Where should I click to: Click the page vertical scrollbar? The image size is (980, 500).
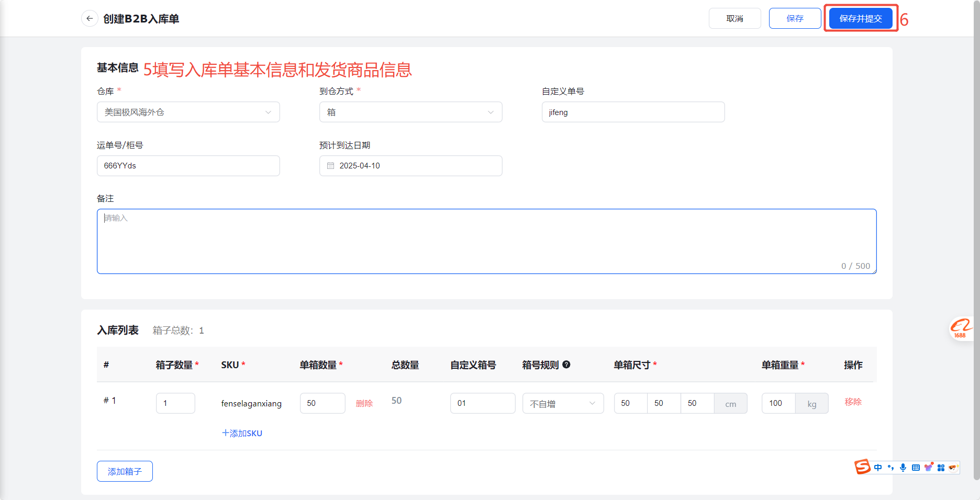click(x=976, y=241)
